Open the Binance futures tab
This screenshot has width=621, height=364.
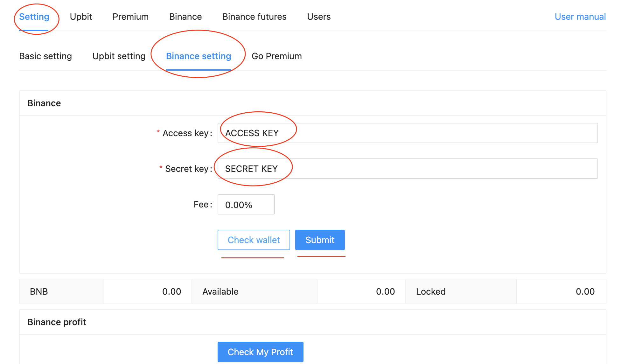click(x=254, y=17)
